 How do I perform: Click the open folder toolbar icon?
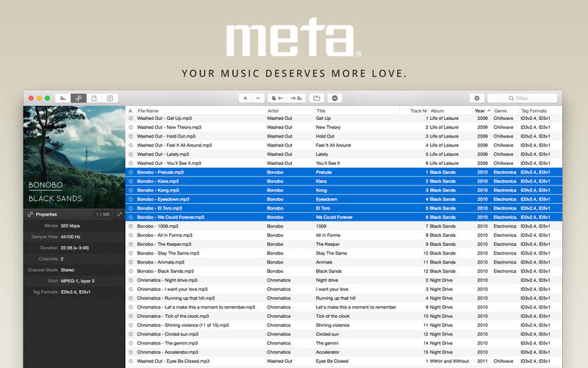pyautogui.click(x=316, y=98)
